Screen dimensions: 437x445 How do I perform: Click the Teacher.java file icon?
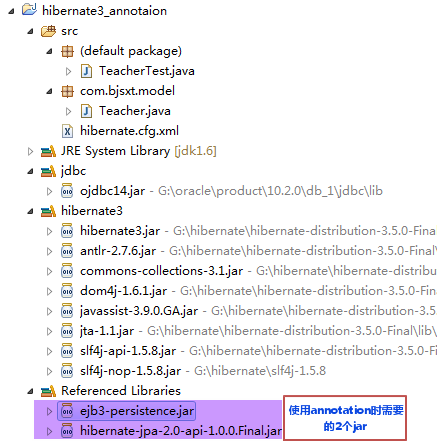pos(86,111)
